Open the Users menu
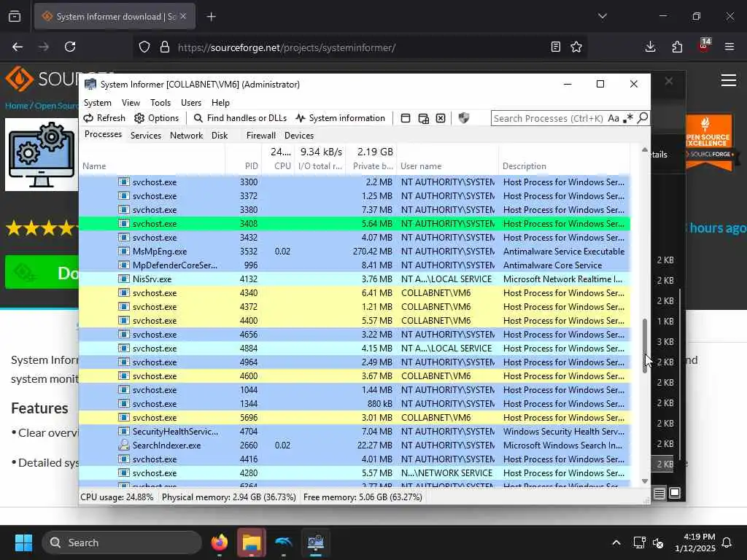747x560 pixels. 191,103
